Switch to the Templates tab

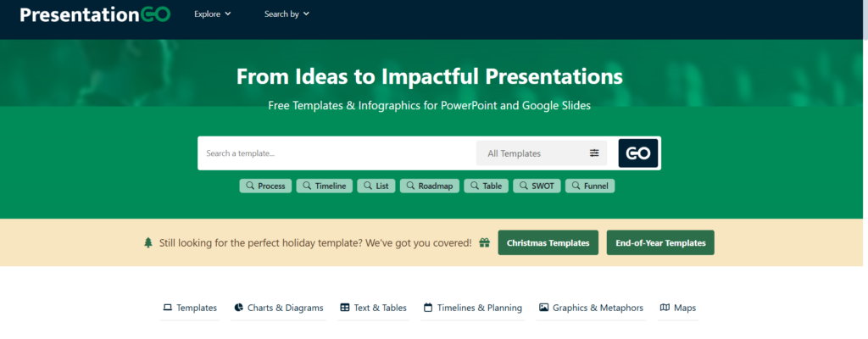point(190,308)
